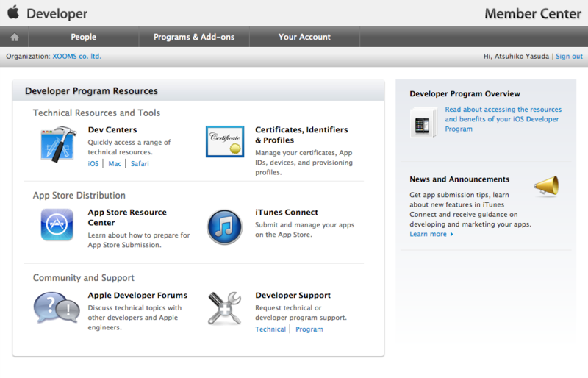Open the People tab

84,37
